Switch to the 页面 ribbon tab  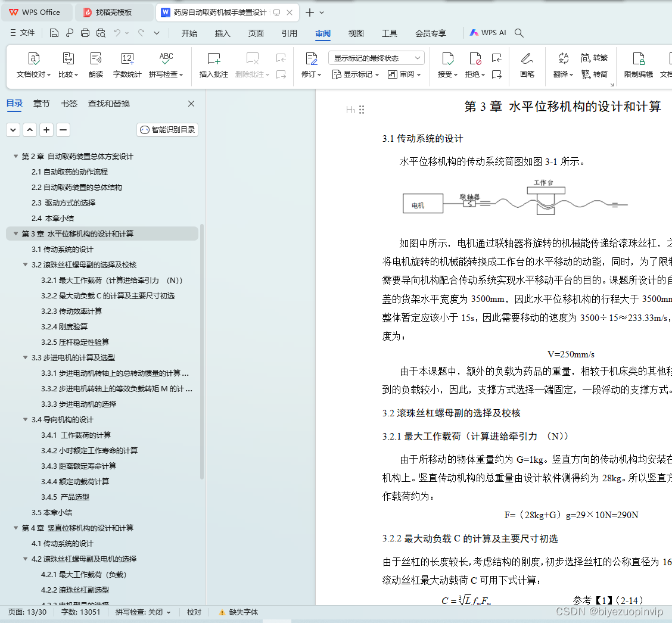pyautogui.click(x=256, y=33)
